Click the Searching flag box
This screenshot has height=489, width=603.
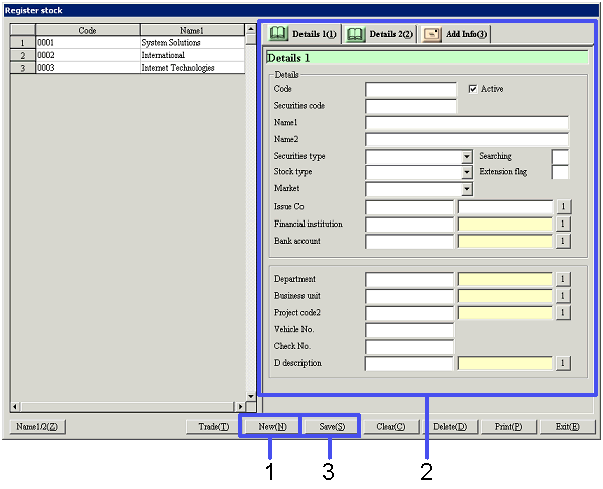560,156
